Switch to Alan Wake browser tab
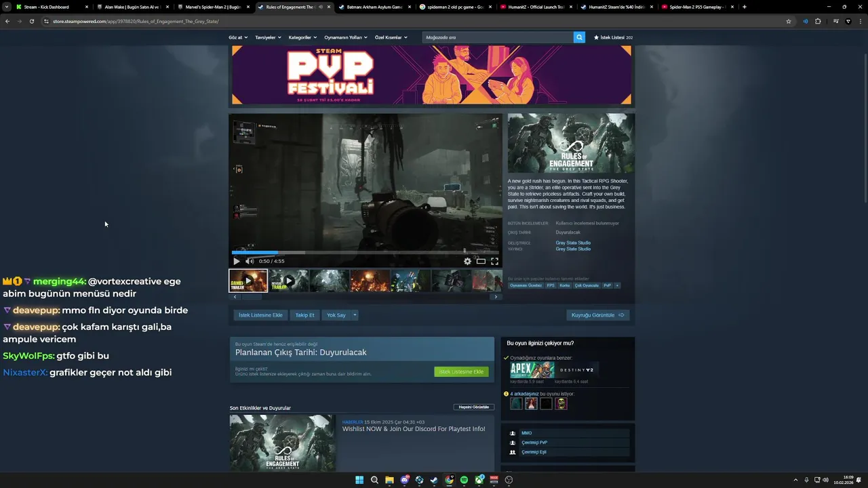Image resolution: width=868 pixels, height=488 pixels. click(x=132, y=7)
